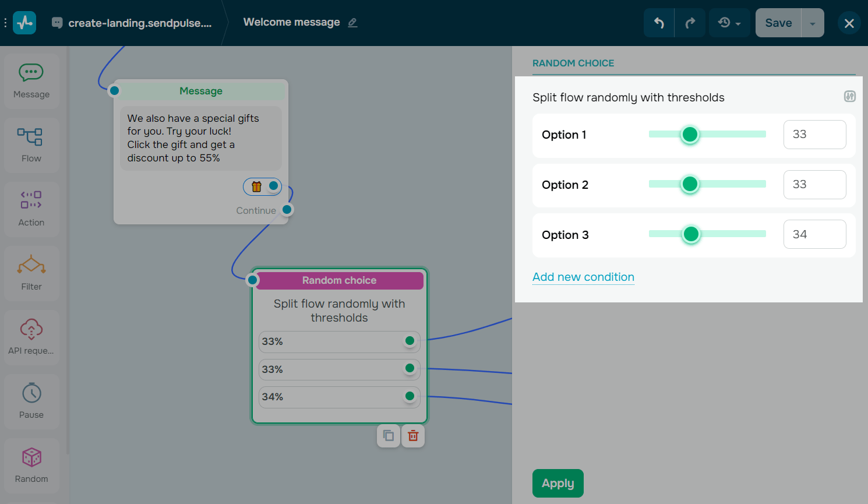Select the API request block in the sidebar
This screenshot has height=504, width=868.
tap(31, 337)
